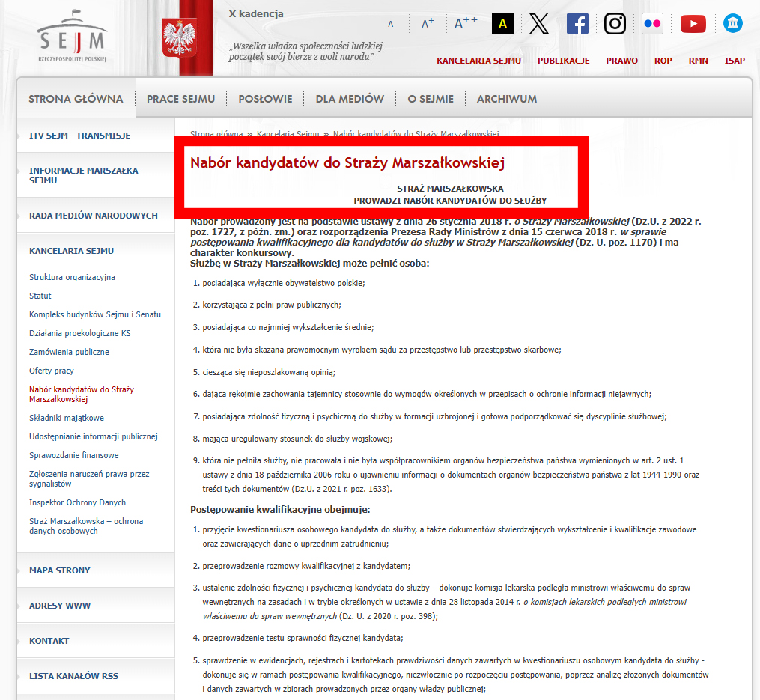Open the Sejm X (Twitter) profile
Viewport: 760px width, 700px height.
(x=538, y=23)
